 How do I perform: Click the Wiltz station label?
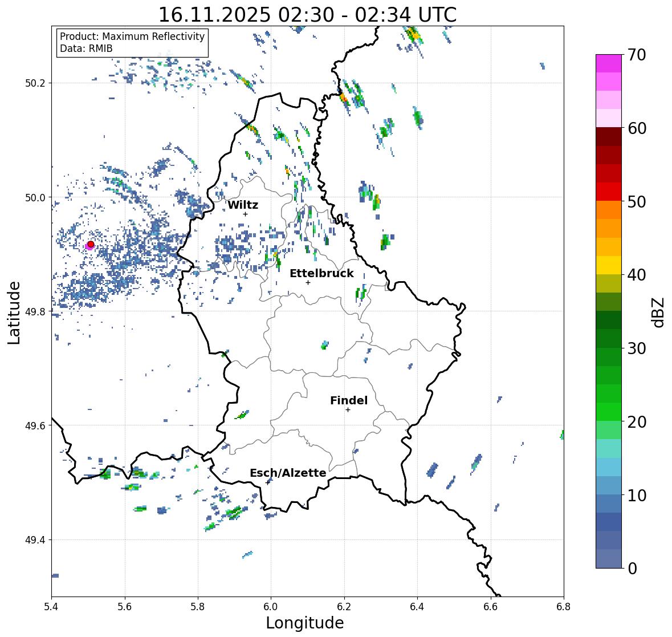point(243,205)
